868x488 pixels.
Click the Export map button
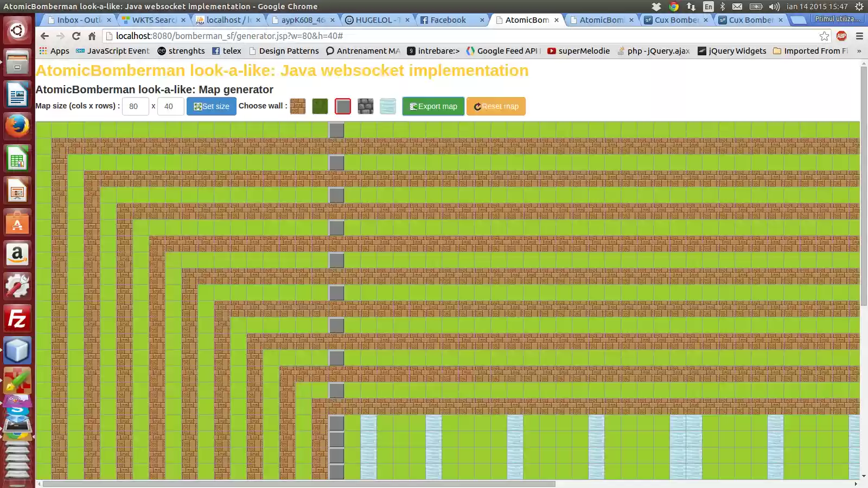pos(433,106)
